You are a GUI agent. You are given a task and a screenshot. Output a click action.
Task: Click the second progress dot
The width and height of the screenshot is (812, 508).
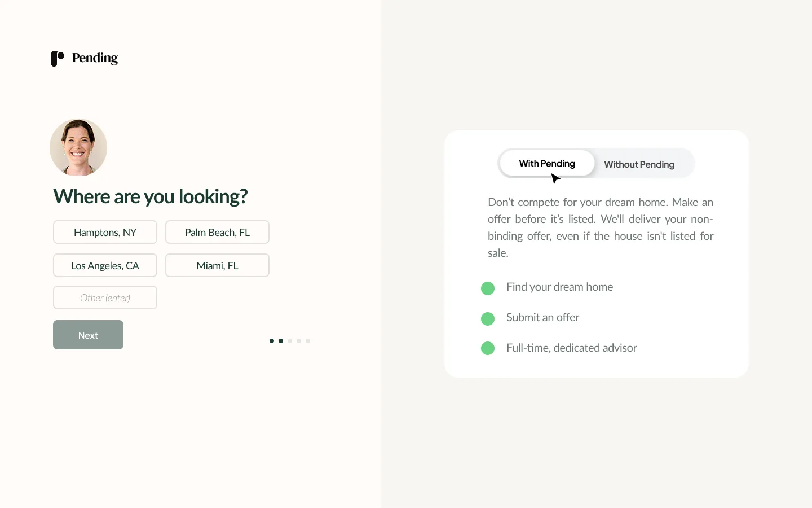pyautogui.click(x=281, y=341)
